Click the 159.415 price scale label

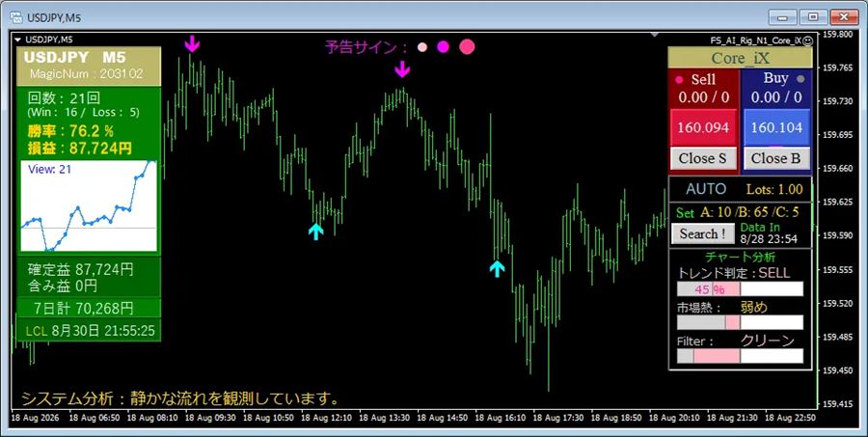(837, 404)
